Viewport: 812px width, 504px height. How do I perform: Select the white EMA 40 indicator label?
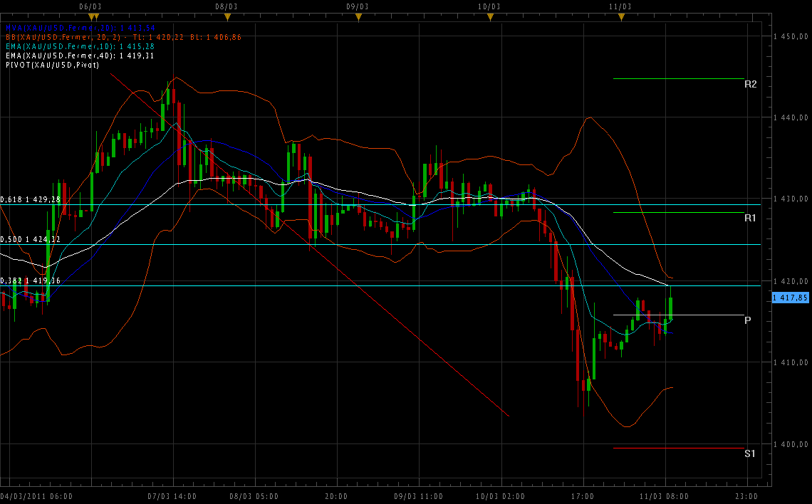tap(80, 56)
